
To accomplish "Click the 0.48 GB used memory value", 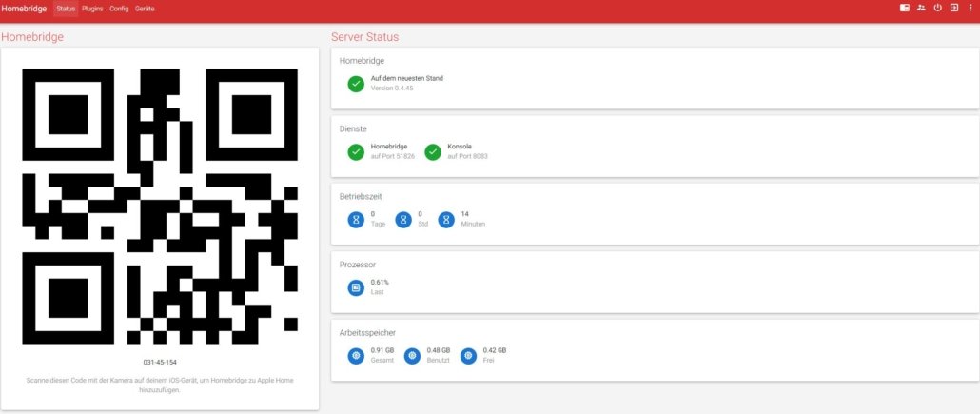I will (x=438, y=350).
